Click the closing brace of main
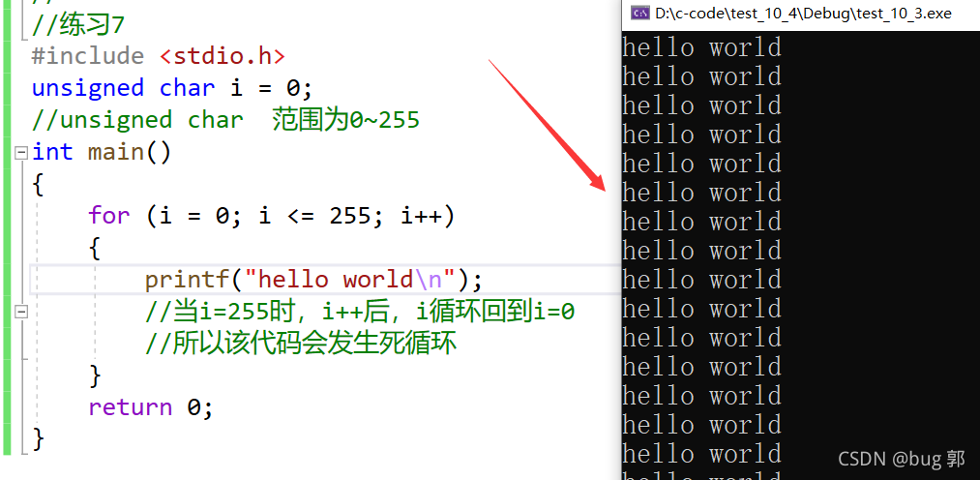 coord(38,439)
